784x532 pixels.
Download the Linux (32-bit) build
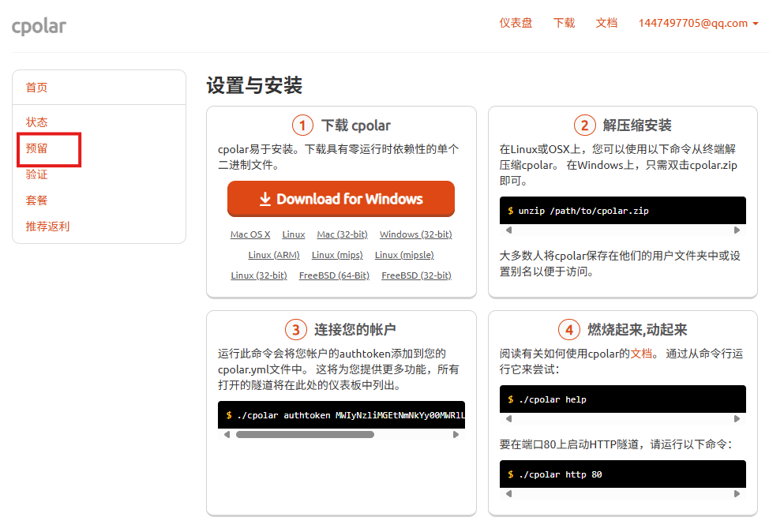coord(259,275)
